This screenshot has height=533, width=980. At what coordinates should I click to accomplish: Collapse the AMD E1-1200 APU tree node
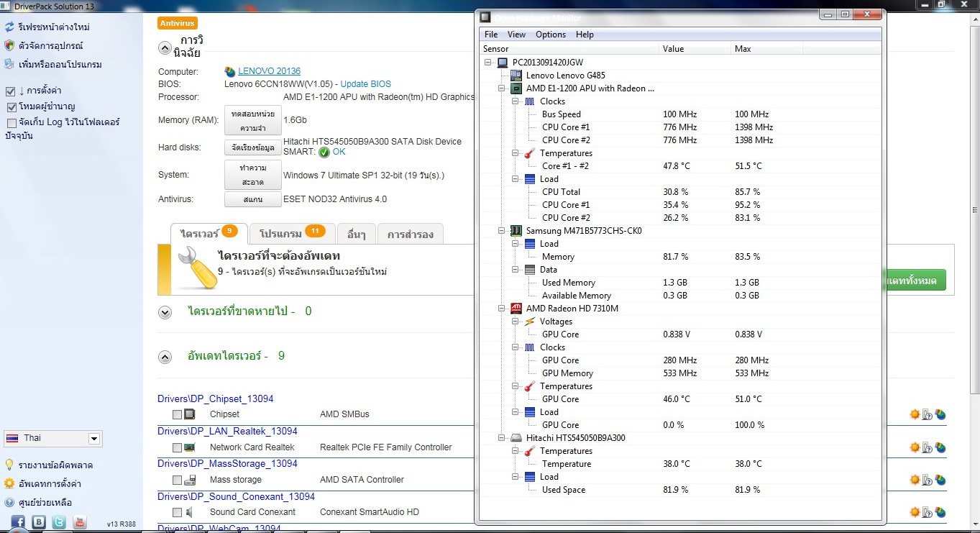click(501, 88)
